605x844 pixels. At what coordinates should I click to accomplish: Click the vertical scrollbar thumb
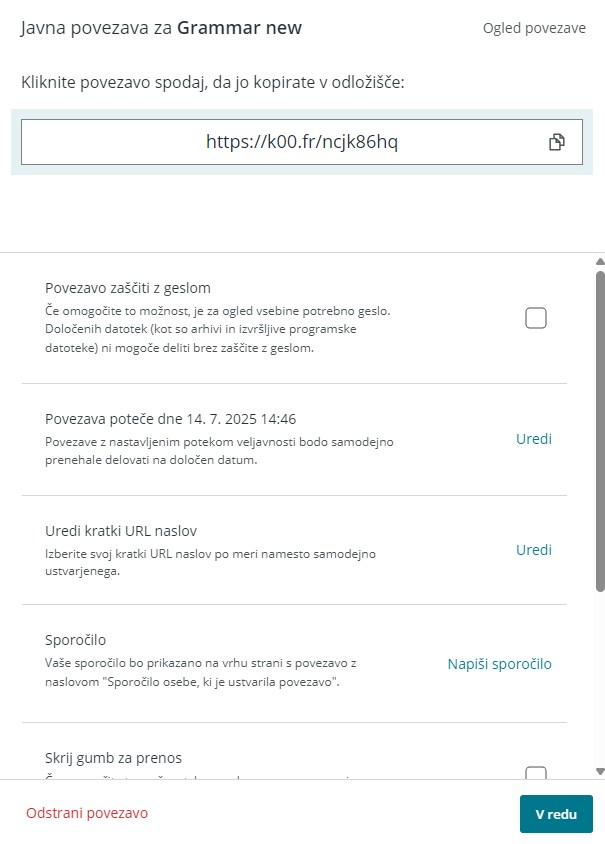[x=600, y=432]
